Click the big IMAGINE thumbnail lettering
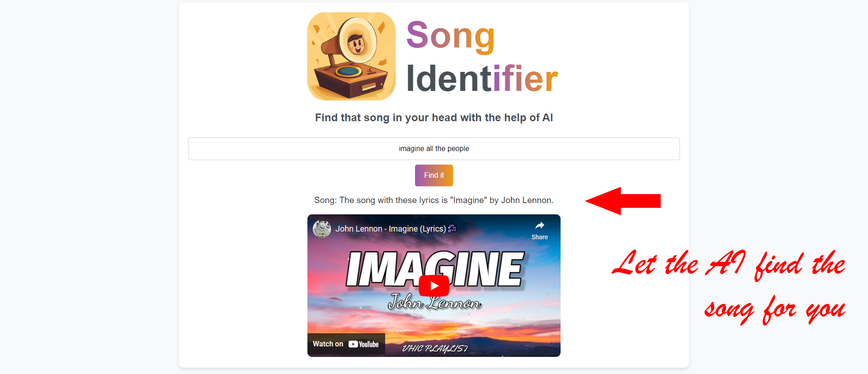The width and height of the screenshot is (868, 374). coord(435,269)
